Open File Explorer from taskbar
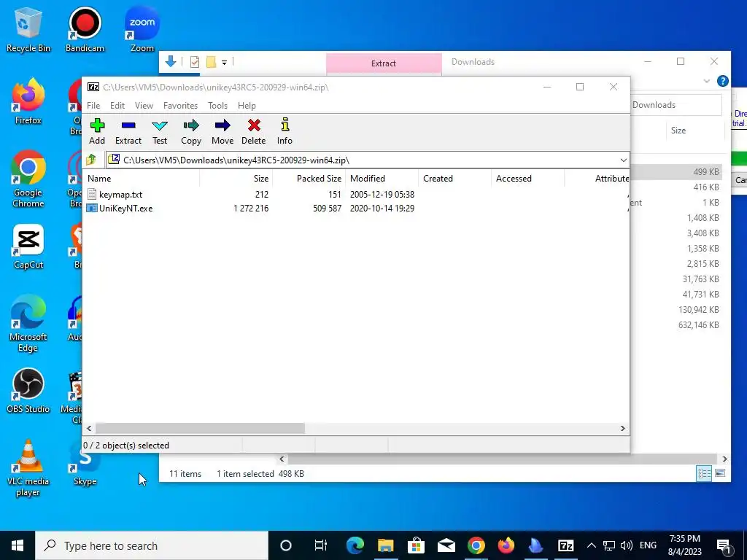 click(x=385, y=545)
